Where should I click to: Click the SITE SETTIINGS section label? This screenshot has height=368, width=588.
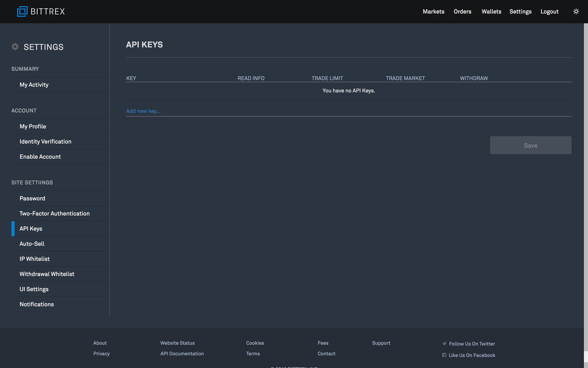(32, 183)
